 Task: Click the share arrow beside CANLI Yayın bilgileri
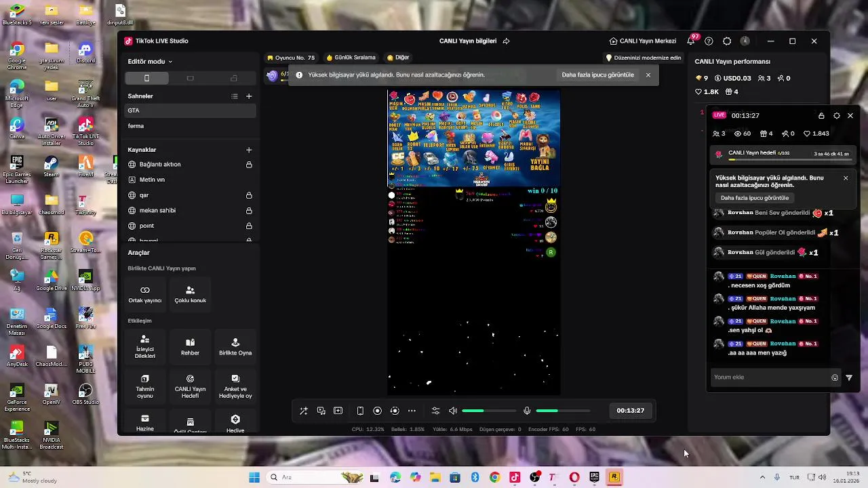[506, 41]
